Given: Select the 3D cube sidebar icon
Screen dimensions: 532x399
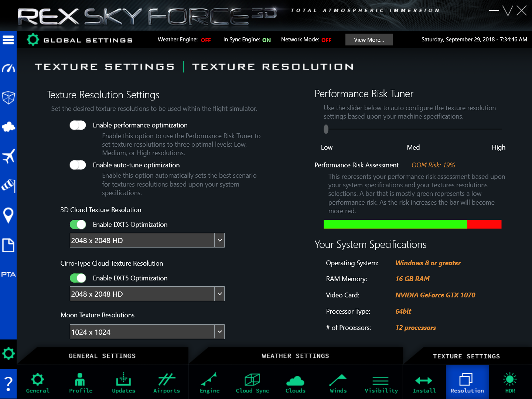Looking at the screenshot, I should tap(8, 98).
